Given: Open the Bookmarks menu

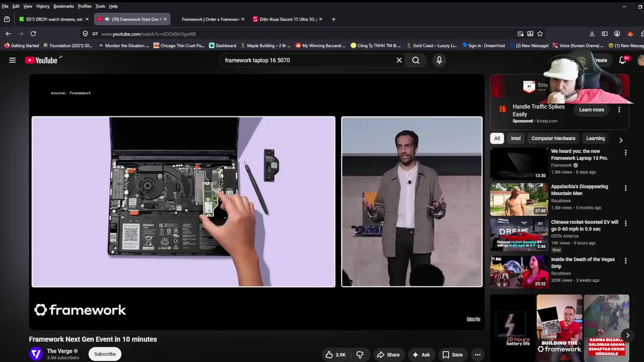Looking at the screenshot, I should pos(63,6).
